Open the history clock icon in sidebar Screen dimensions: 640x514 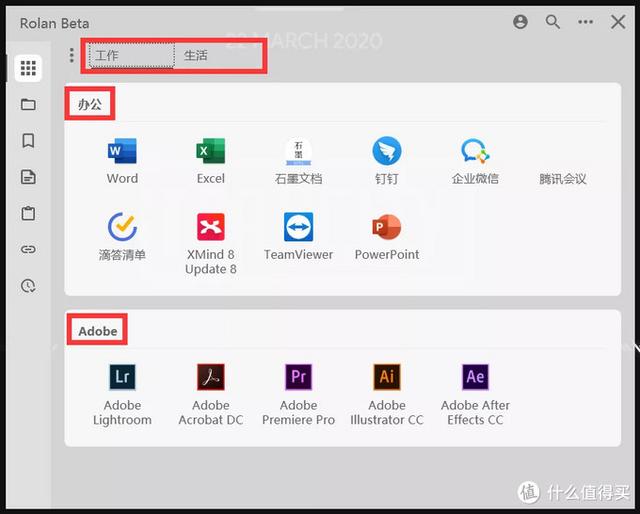coord(28,286)
